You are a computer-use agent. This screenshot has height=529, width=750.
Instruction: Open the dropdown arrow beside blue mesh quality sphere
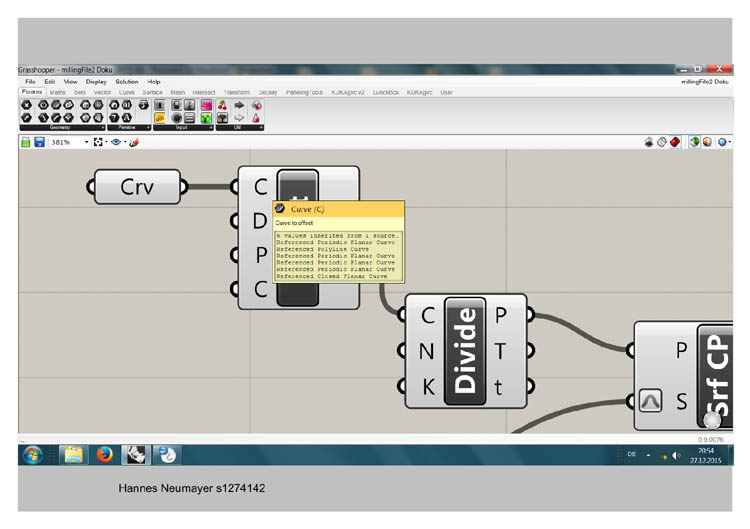[x=729, y=142]
